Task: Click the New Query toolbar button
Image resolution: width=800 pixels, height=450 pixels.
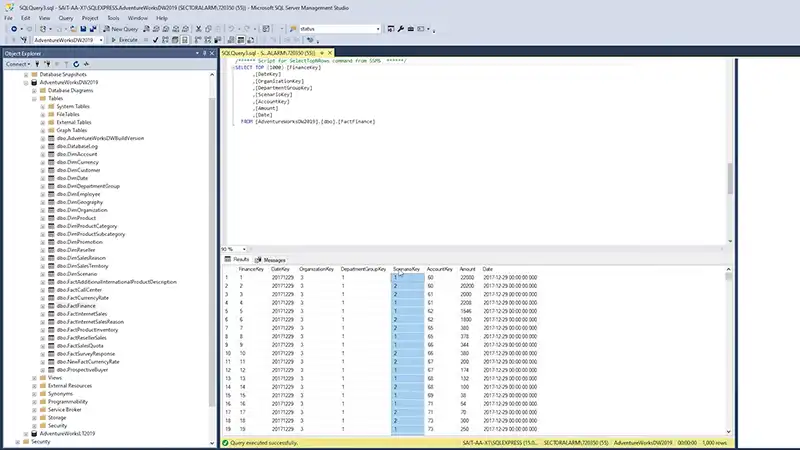Action: [x=120, y=29]
